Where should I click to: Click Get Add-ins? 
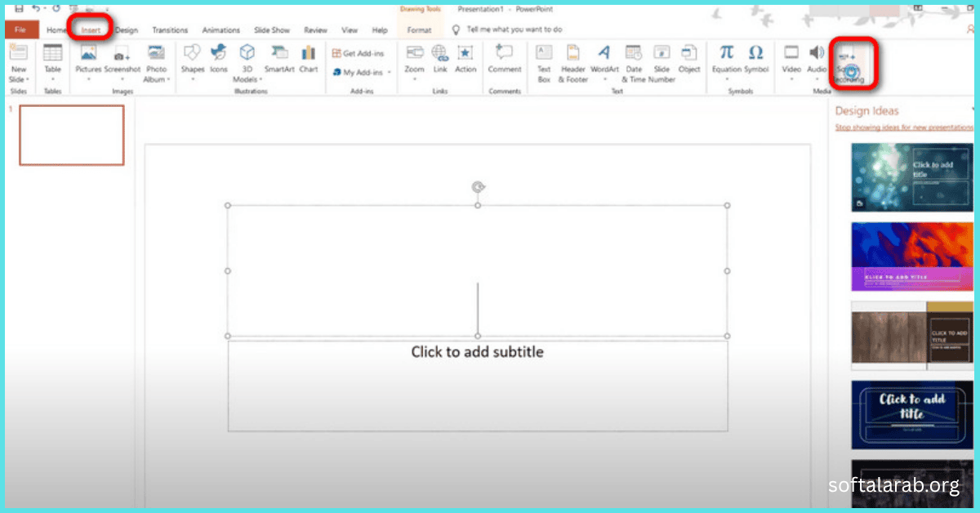[359, 53]
